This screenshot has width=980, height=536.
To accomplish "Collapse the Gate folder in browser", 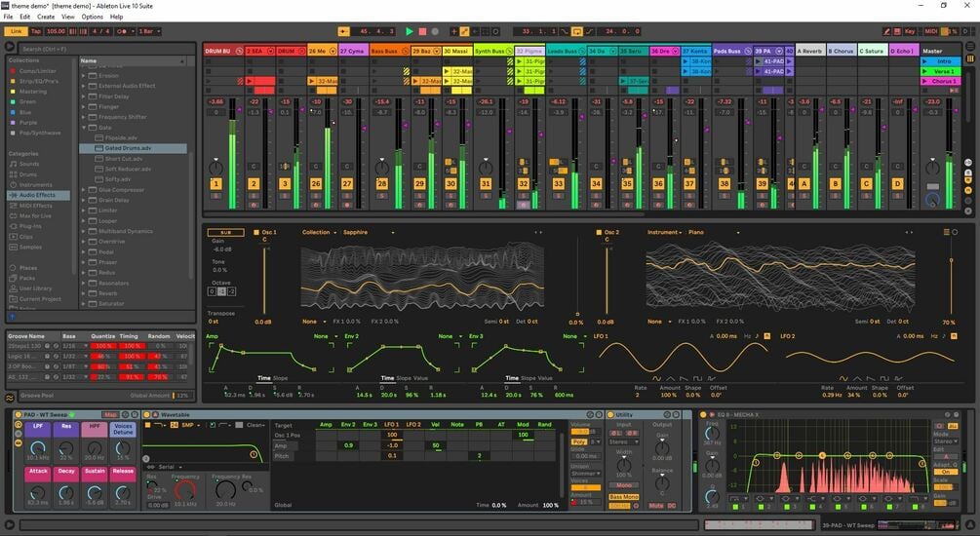I will coord(84,128).
